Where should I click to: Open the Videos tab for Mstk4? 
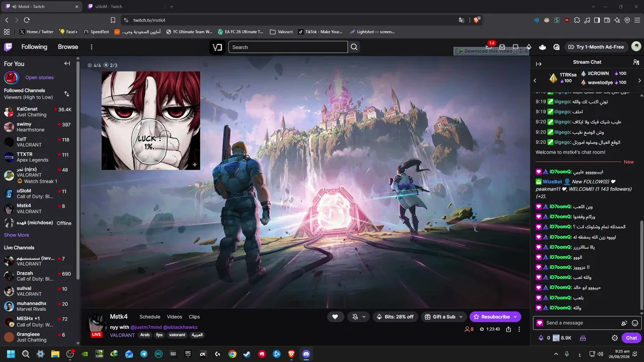175,317
